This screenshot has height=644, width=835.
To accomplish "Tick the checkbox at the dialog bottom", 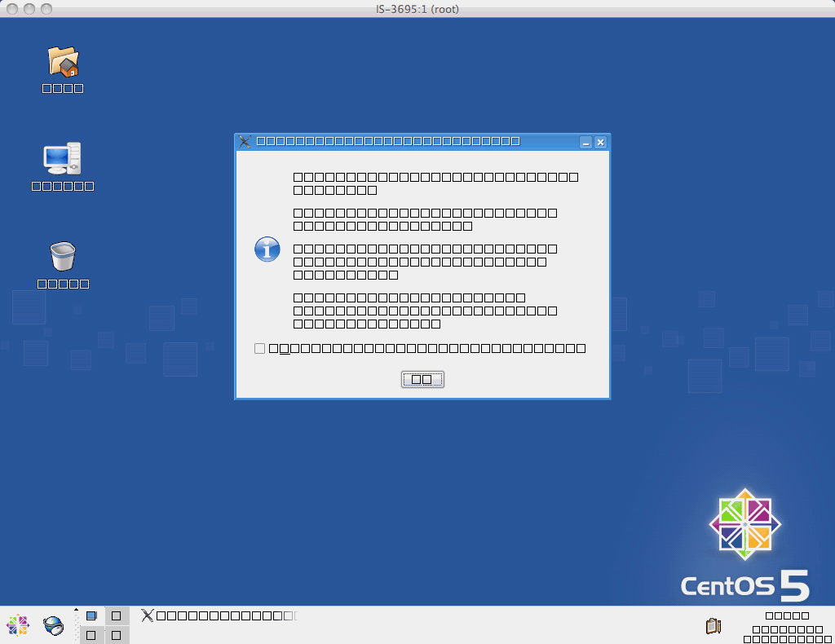I will point(259,349).
